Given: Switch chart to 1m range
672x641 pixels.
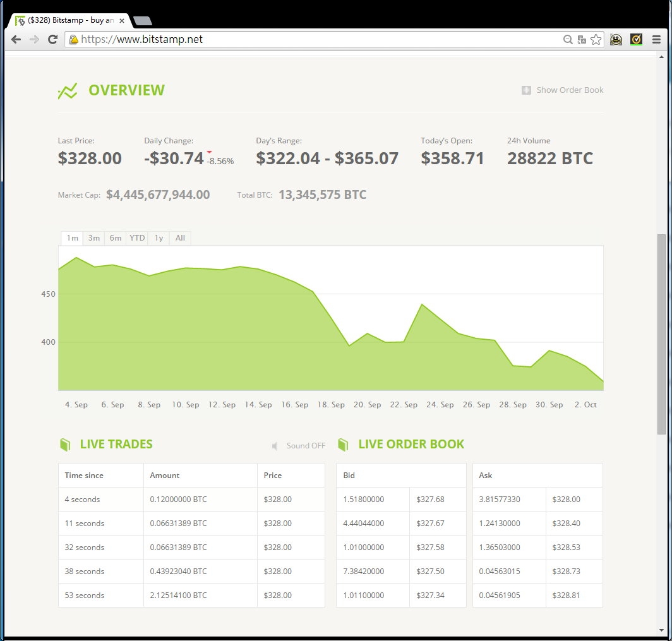Looking at the screenshot, I should (72, 238).
